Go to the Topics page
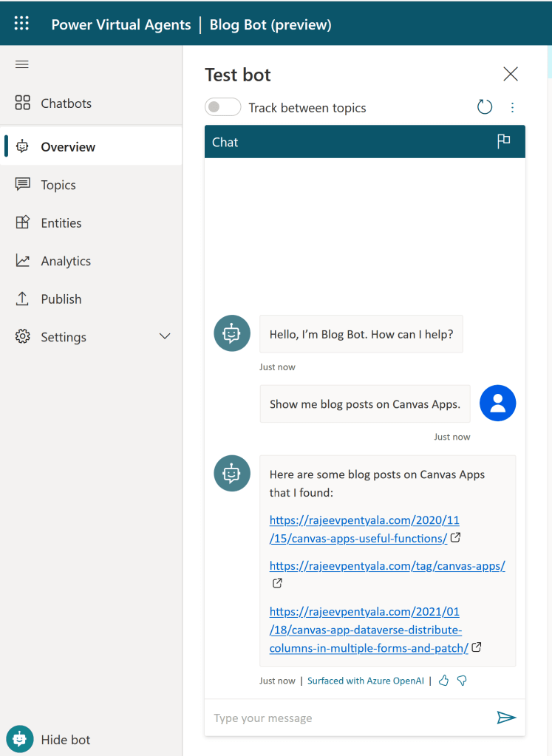The height and width of the screenshot is (756, 552). pos(58,185)
